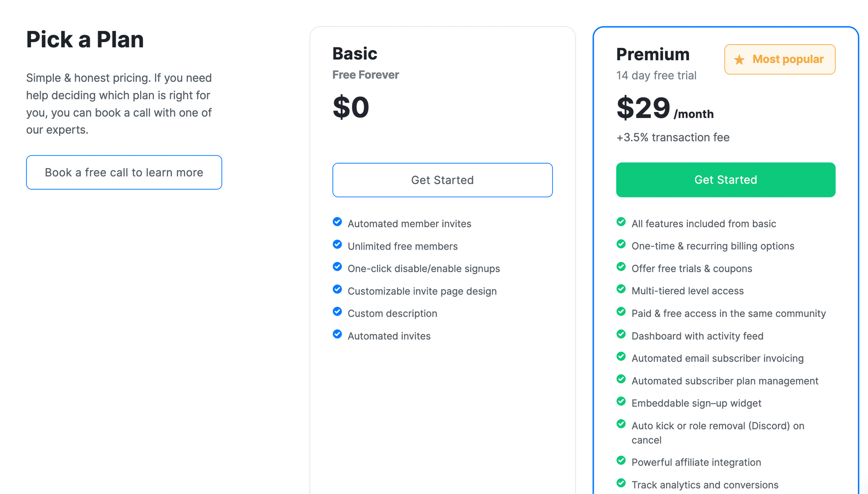Image resolution: width=868 pixels, height=494 pixels.
Task: Click the Premium plan heading
Action: tap(653, 54)
